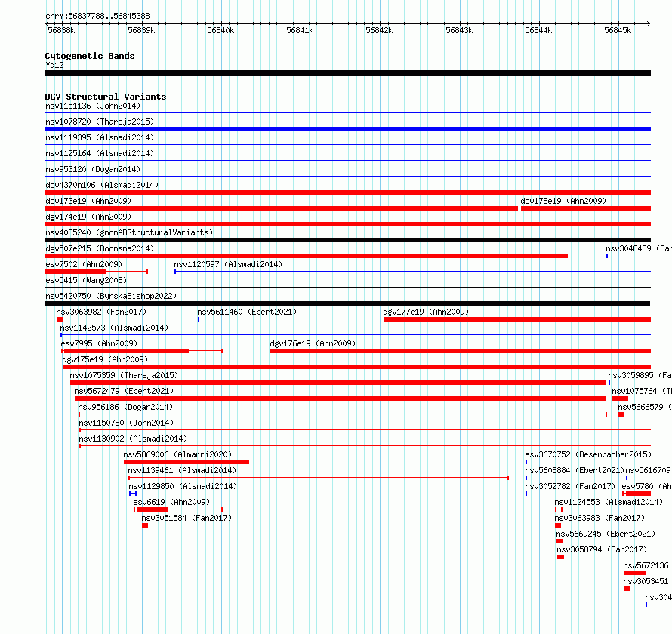Click nsv3063983 (Fan2017) label
The width and height of the screenshot is (672, 634).
point(600,518)
